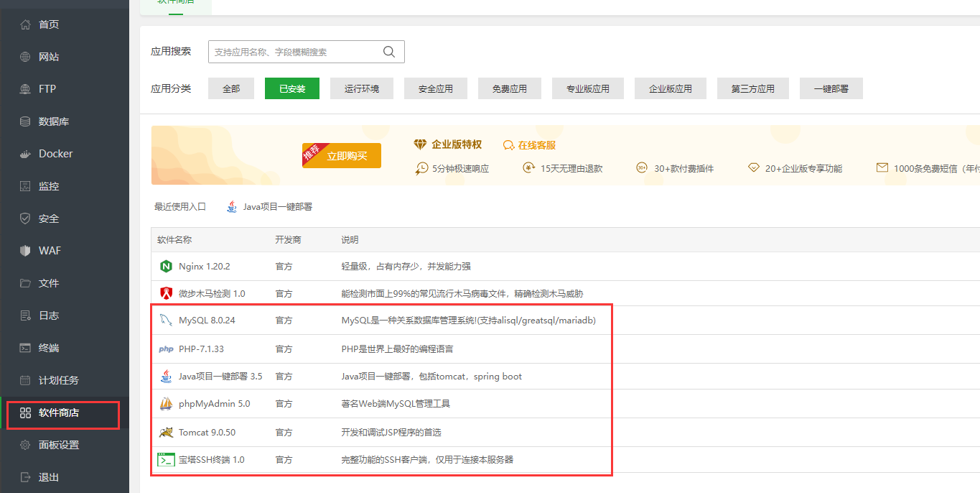Select the 已安装 category filter

(292, 88)
